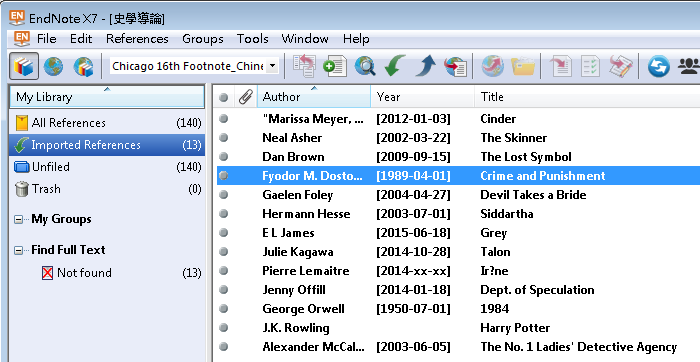Select the E L James author cell

point(288,233)
